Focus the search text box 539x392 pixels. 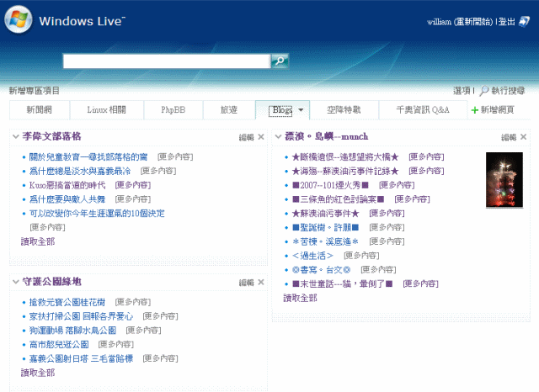coord(167,61)
